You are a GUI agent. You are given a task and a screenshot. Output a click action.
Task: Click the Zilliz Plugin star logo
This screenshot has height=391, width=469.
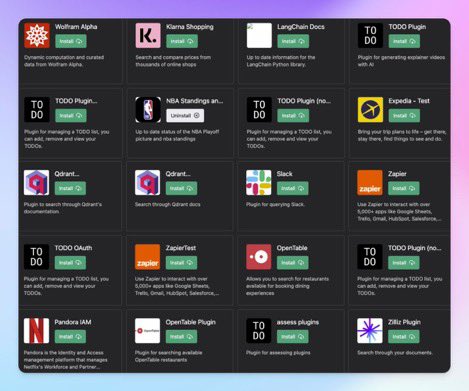pyautogui.click(x=370, y=331)
